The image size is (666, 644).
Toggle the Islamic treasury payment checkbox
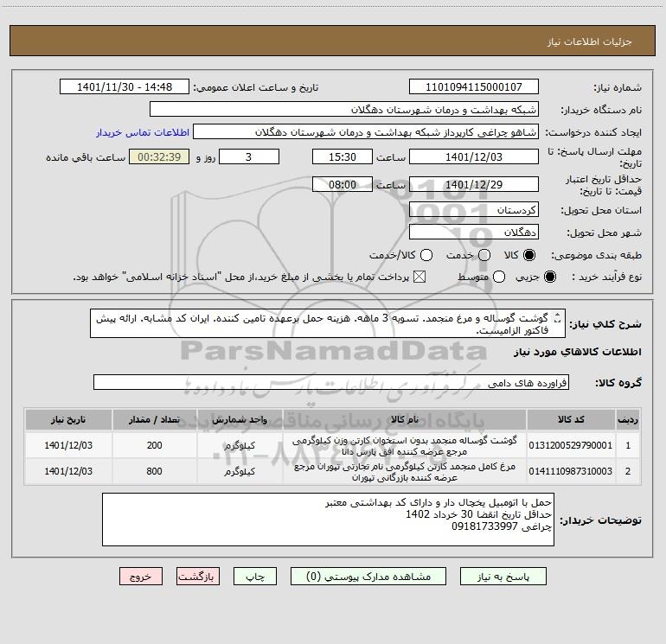pyautogui.click(x=419, y=277)
